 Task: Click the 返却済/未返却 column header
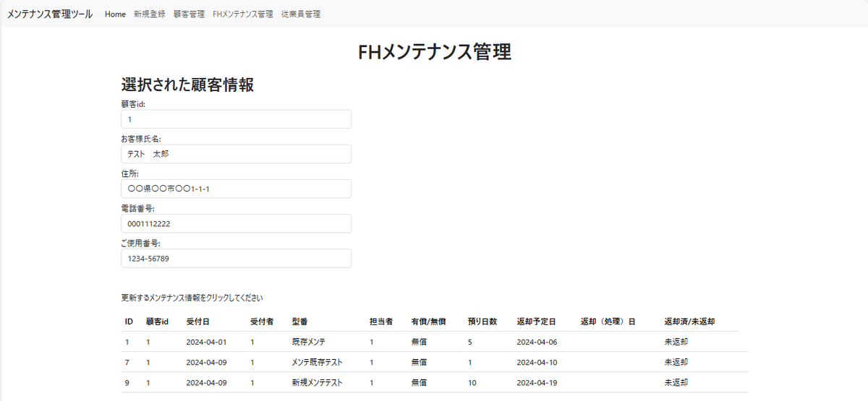689,322
